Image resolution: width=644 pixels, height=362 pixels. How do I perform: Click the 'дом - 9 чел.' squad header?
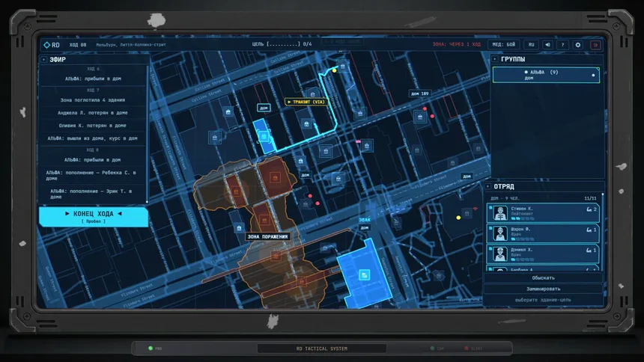pos(505,199)
